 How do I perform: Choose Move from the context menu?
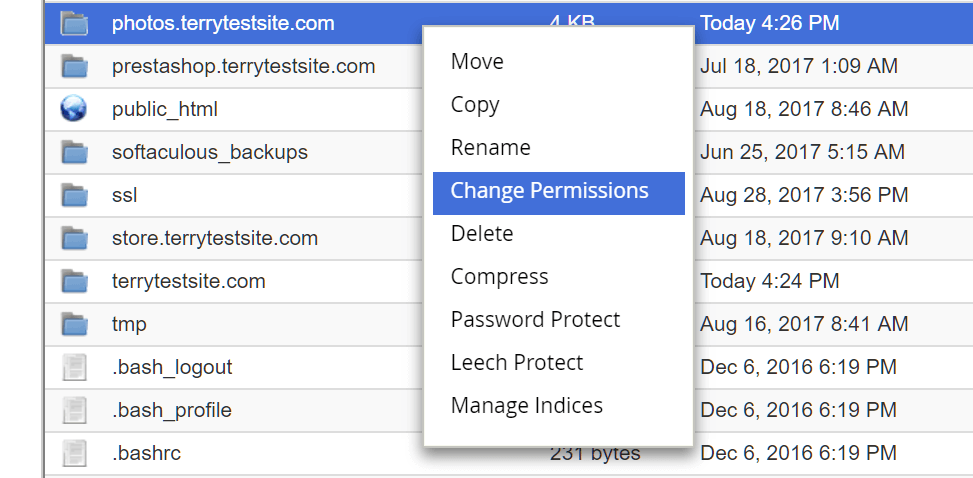tap(477, 61)
